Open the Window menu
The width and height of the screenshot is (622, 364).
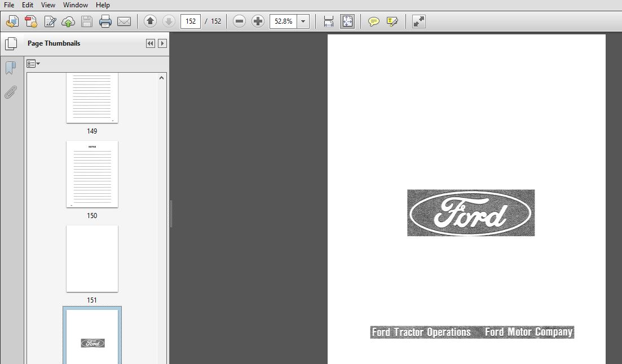click(76, 5)
